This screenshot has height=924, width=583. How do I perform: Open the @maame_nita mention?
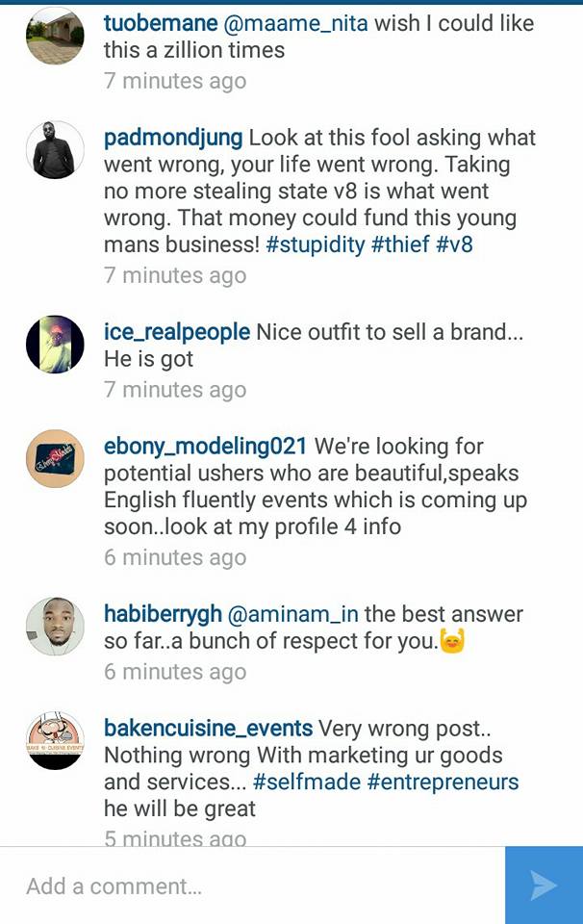pos(296,23)
